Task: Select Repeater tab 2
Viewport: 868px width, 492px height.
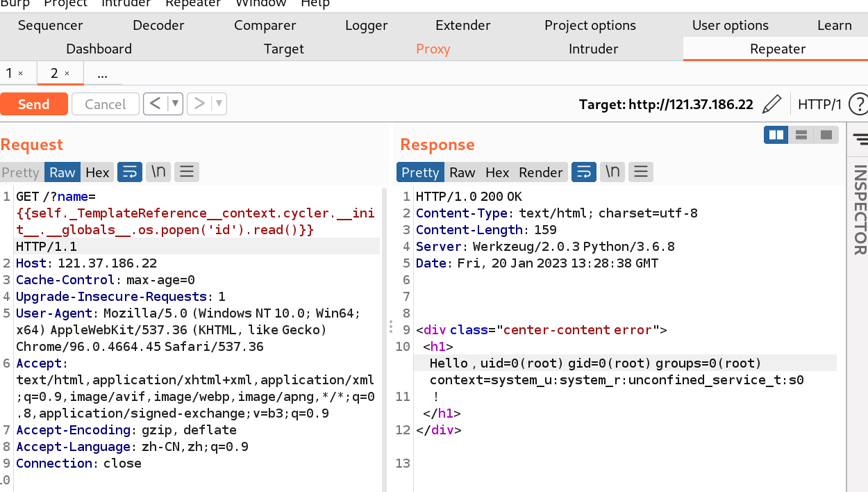Action: coord(54,73)
